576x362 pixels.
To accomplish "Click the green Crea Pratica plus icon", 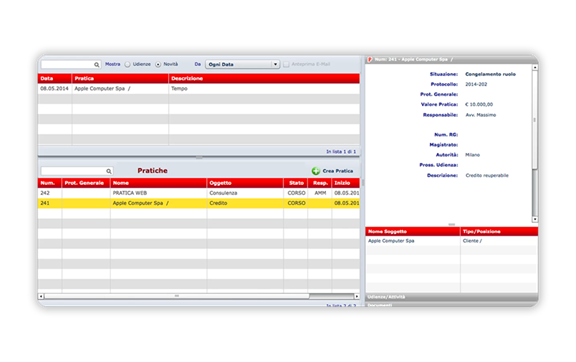I will [x=316, y=171].
